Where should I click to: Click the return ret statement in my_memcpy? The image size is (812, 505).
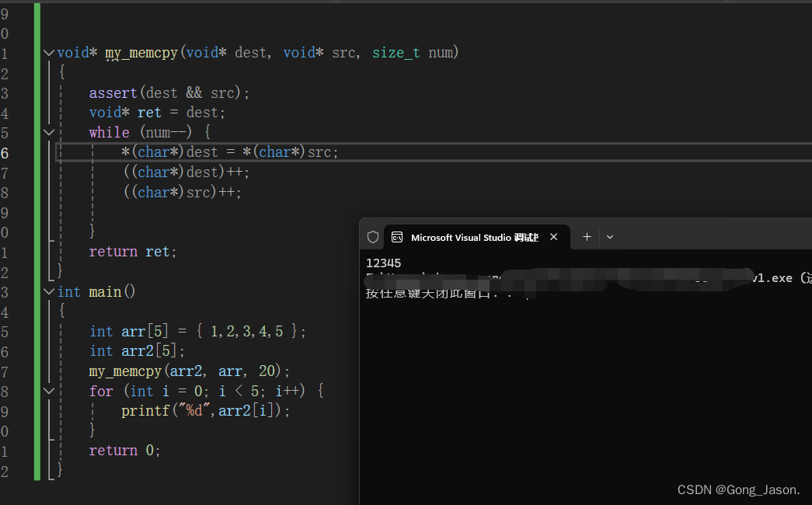131,251
